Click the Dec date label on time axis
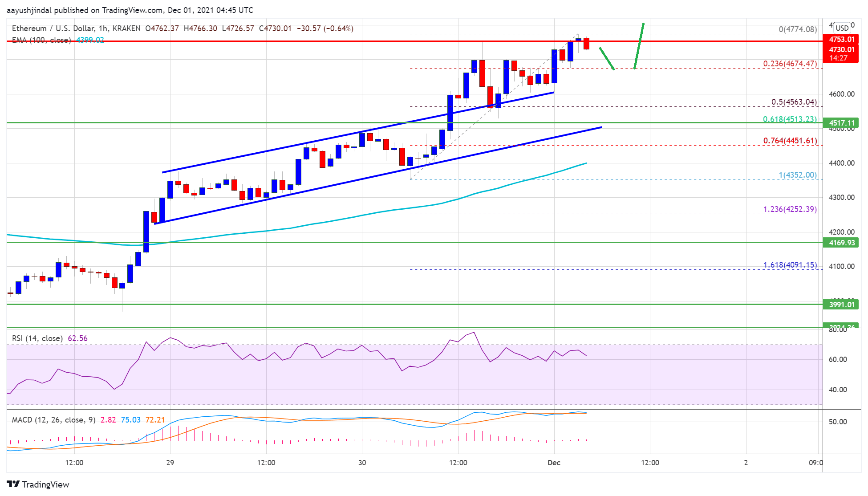The height and width of the screenshot is (496, 868). (554, 463)
